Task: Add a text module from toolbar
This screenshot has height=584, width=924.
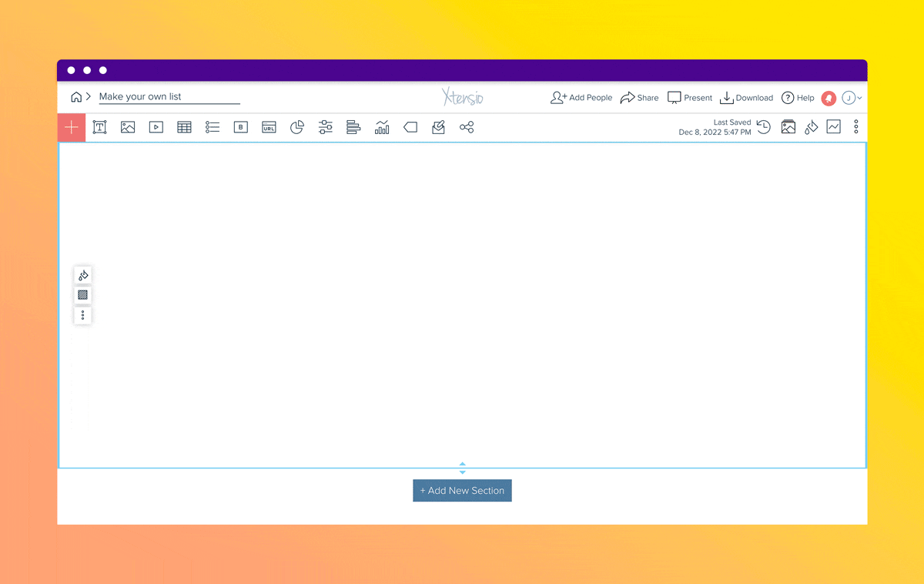Action: click(x=99, y=128)
